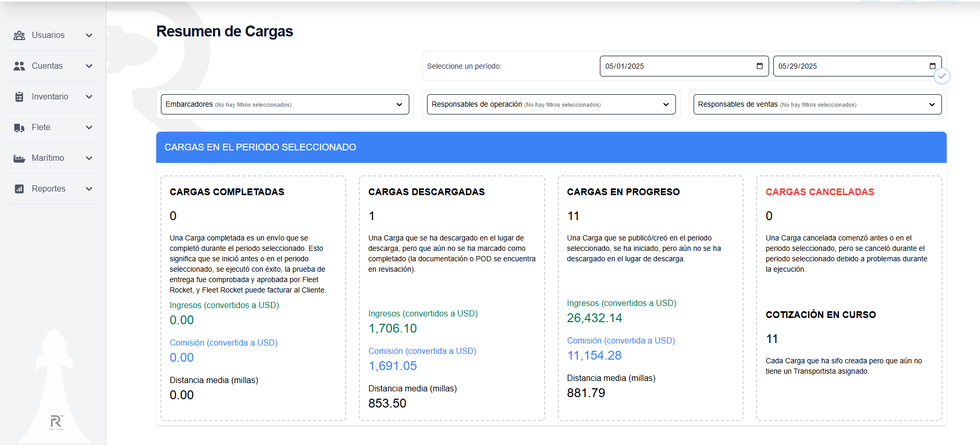Screen dimensions: 980x445
Task: Open the Responsables de ventas dropdown
Action: click(x=818, y=104)
